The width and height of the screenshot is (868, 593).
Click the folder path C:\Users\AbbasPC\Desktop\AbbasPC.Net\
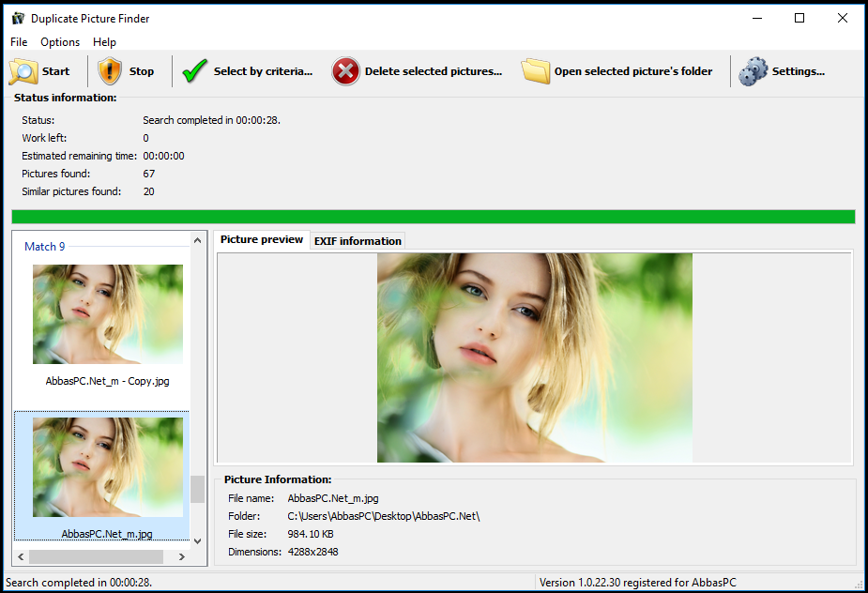pyautogui.click(x=384, y=516)
